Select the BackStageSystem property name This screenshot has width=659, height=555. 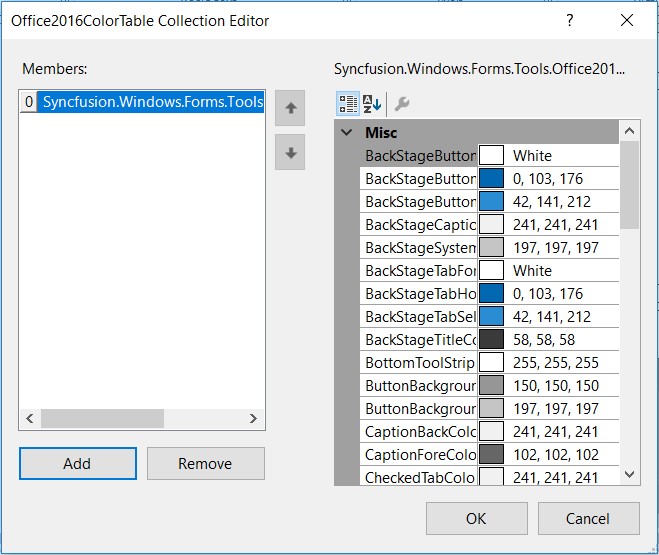419,247
